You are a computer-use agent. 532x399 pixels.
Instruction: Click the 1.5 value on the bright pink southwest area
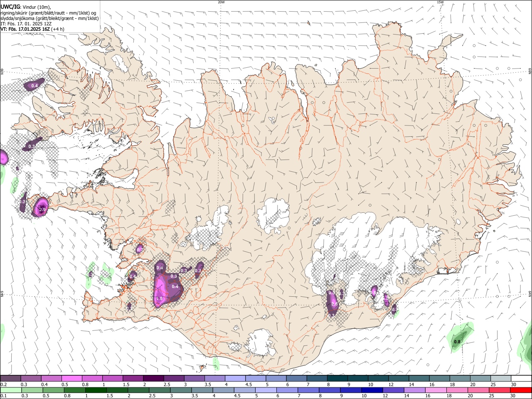pos(159,299)
